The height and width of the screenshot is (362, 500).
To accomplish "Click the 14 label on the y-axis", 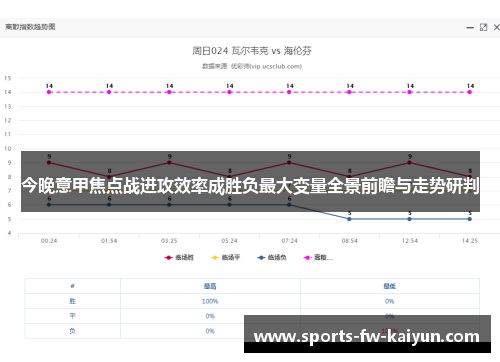I will pyautogui.click(x=8, y=92).
